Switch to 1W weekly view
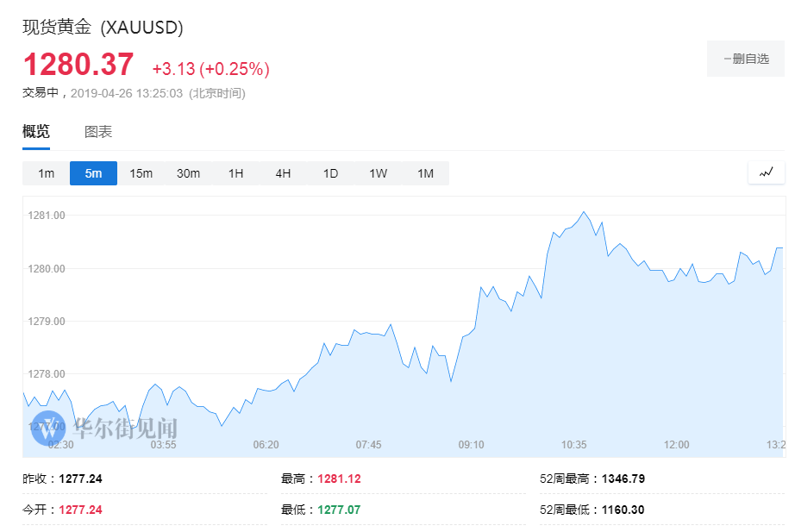Viewport: 795px width, 532px height. (x=378, y=173)
